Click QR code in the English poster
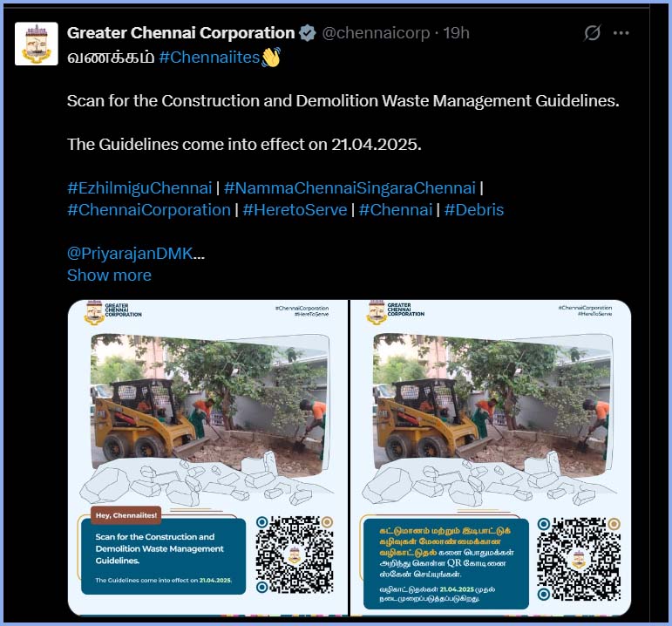The width and height of the screenshot is (672, 626). (x=295, y=555)
